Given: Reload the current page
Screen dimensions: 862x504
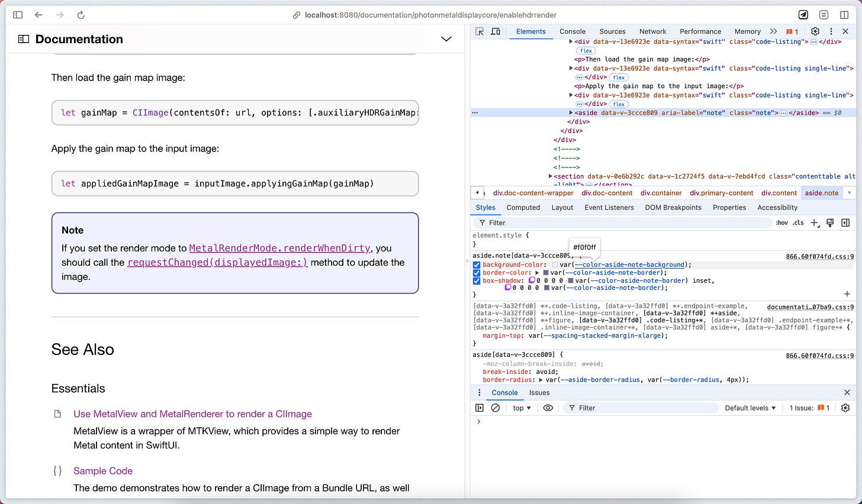Looking at the screenshot, I should tap(81, 15).
